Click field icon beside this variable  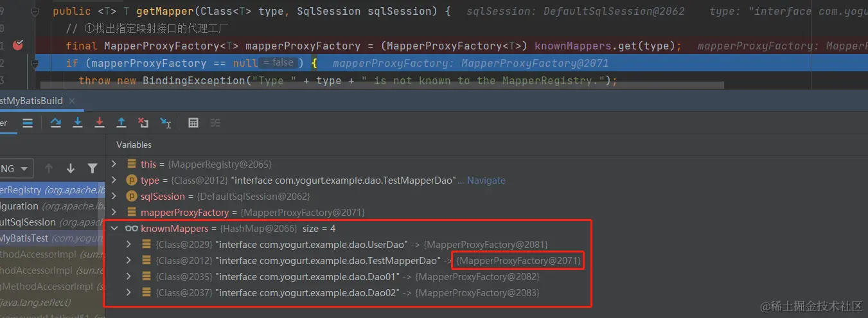point(132,164)
